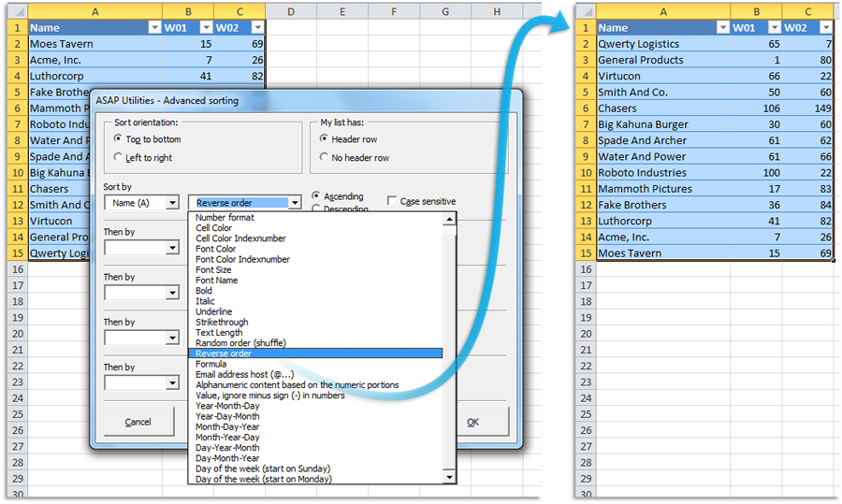This screenshot has width=842, height=504.
Task: Select Font Color Indexnumber option
Action: tap(315, 259)
